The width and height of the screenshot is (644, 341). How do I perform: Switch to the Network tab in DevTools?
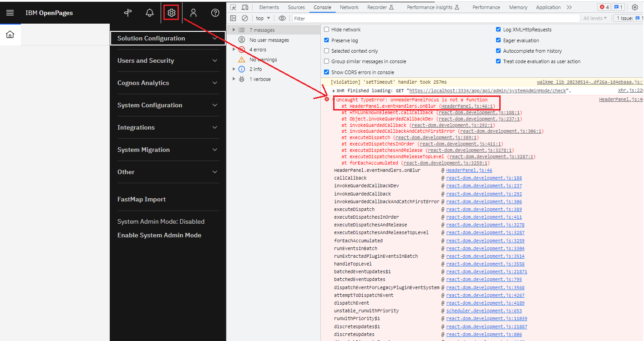[349, 7]
